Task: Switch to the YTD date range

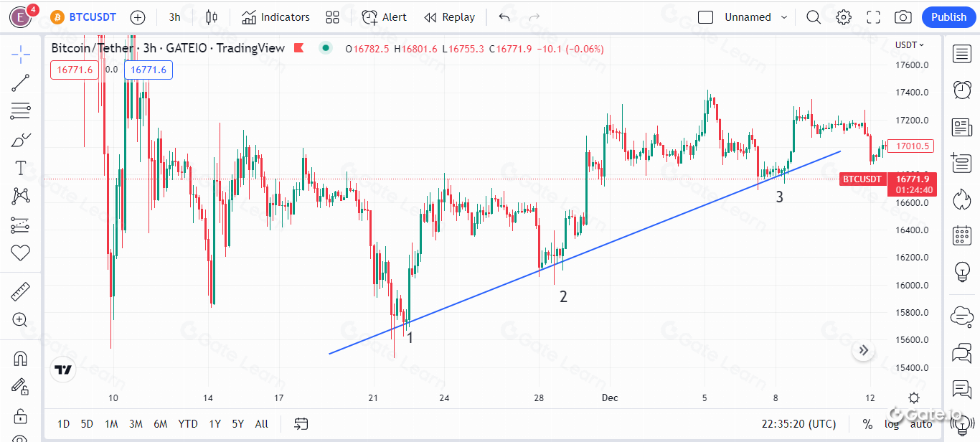Action: click(x=188, y=424)
